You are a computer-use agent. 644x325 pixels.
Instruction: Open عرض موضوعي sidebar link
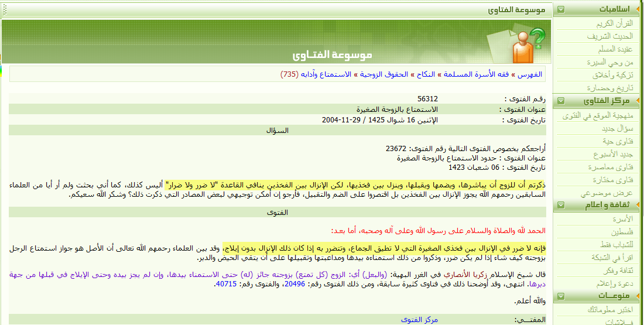(x=607, y=193)
